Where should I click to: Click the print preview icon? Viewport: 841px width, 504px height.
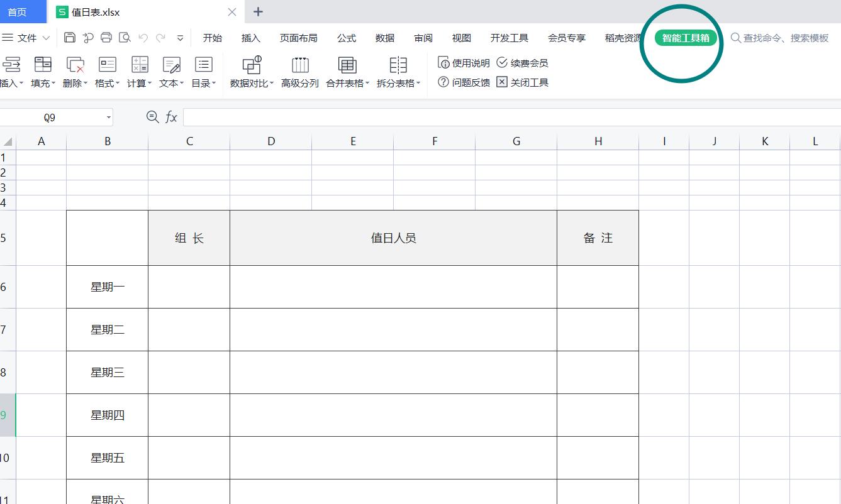125,37
